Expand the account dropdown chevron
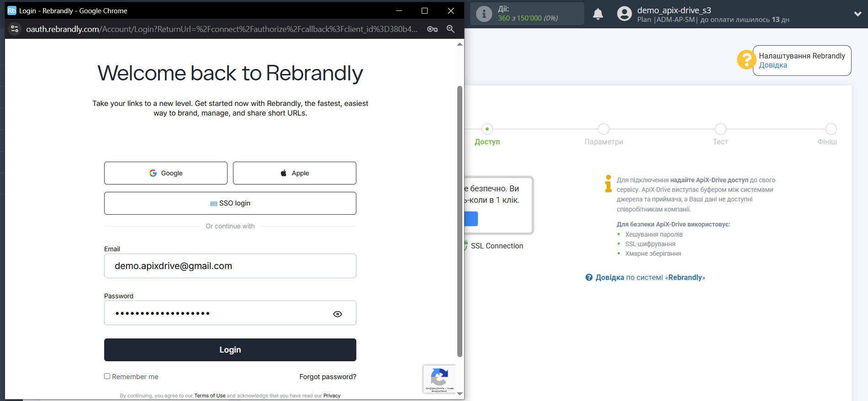868x401 pixels. click(x=857, y=14)
